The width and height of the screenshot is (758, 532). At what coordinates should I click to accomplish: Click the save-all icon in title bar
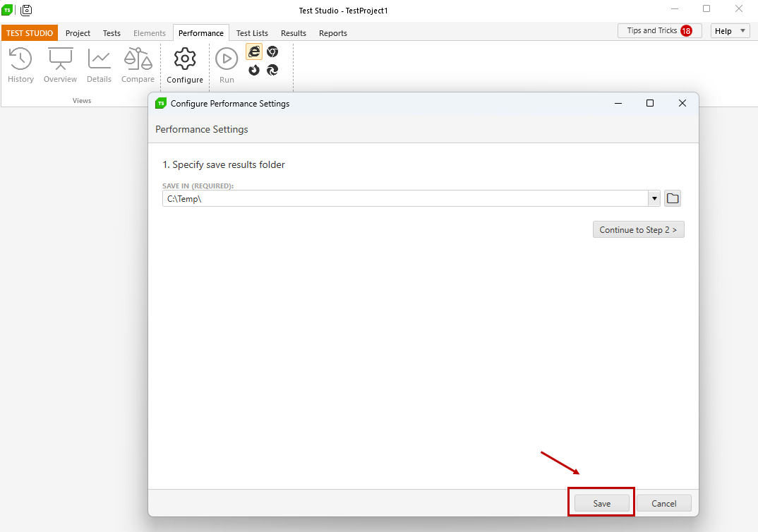pyautogui.click(x=26, y=10)
